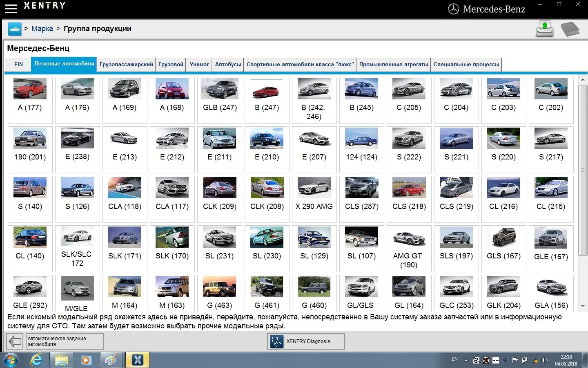Pick the C (202) model
The height and width of the screenshot is (368, 588).
551,100
